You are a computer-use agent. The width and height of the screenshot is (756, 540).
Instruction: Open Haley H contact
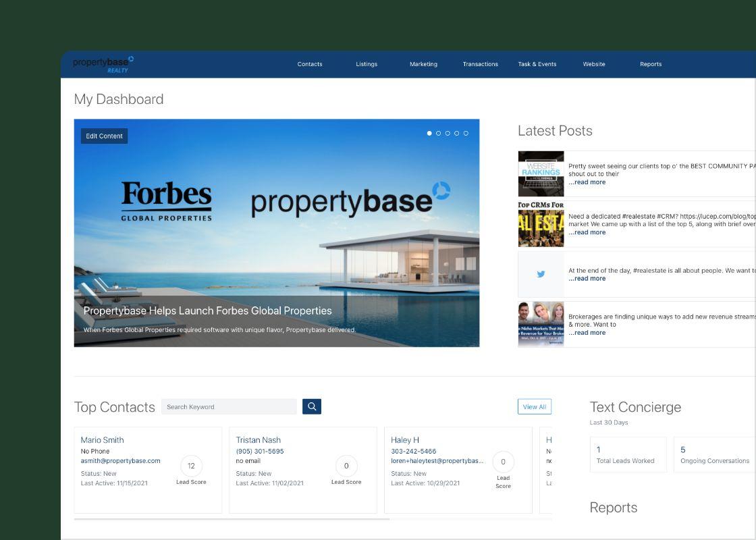click(x=405, y=439)
